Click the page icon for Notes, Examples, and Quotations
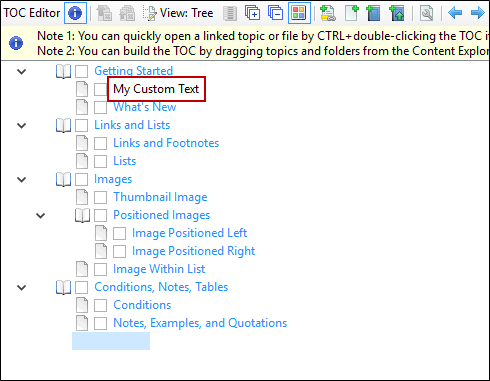 pyautogui.click(x=82, y=323)
